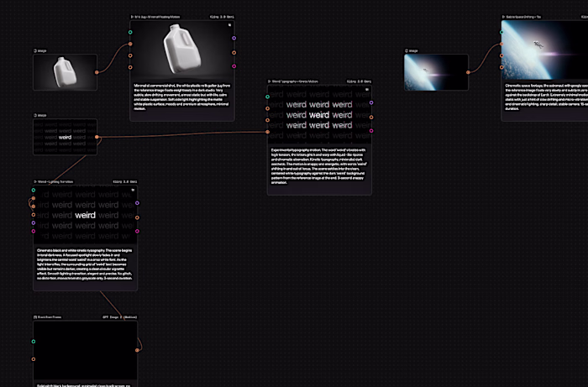The image size is (588, 387).
Task: Click the teal input port on the milk jug video node
Action: pyautogui.click(x=130, y=32)
